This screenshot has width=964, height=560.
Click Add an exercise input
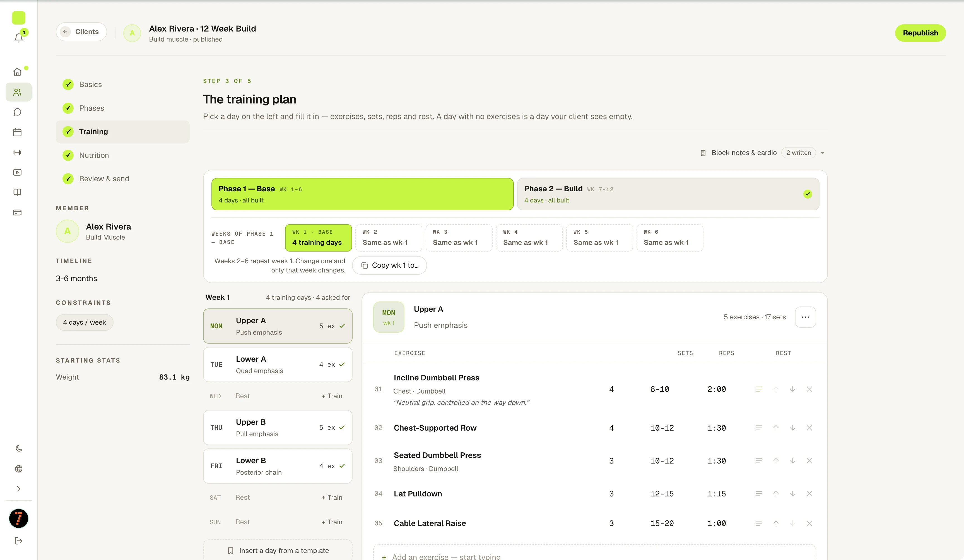coord(594,553)
